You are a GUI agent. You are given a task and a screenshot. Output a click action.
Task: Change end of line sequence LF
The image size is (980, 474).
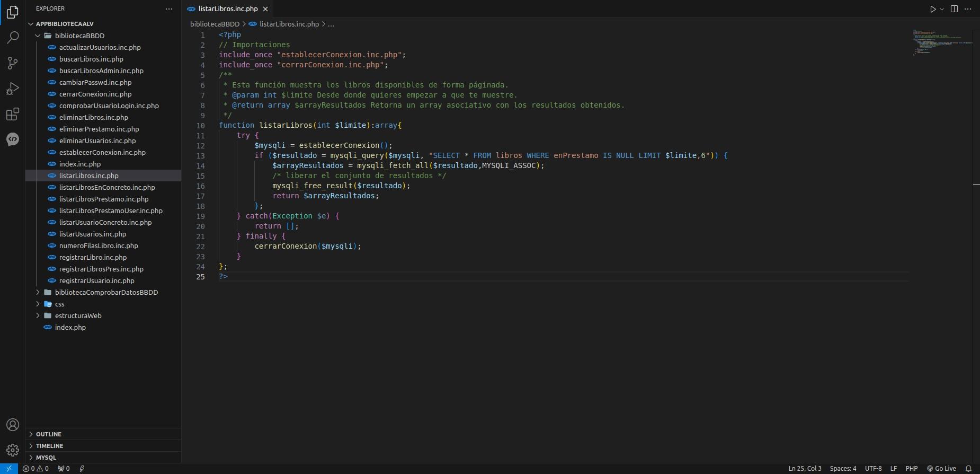point(894,469)
